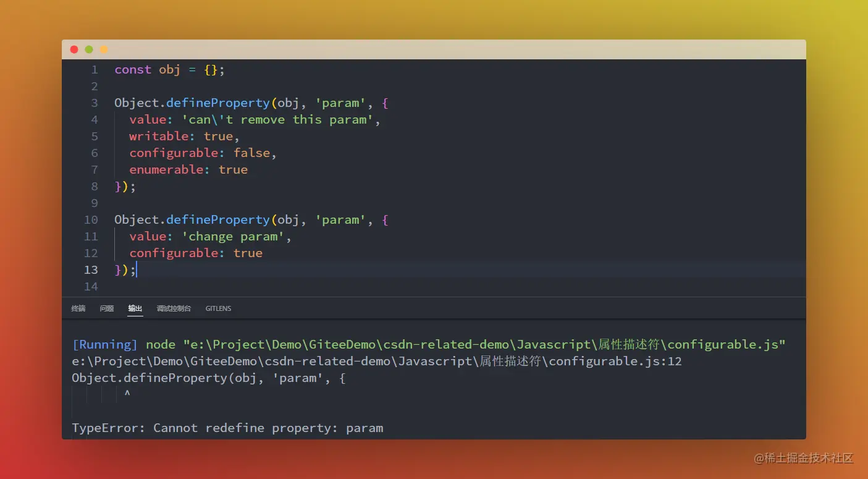Click the red close dot in title bar

coord(74,49)
